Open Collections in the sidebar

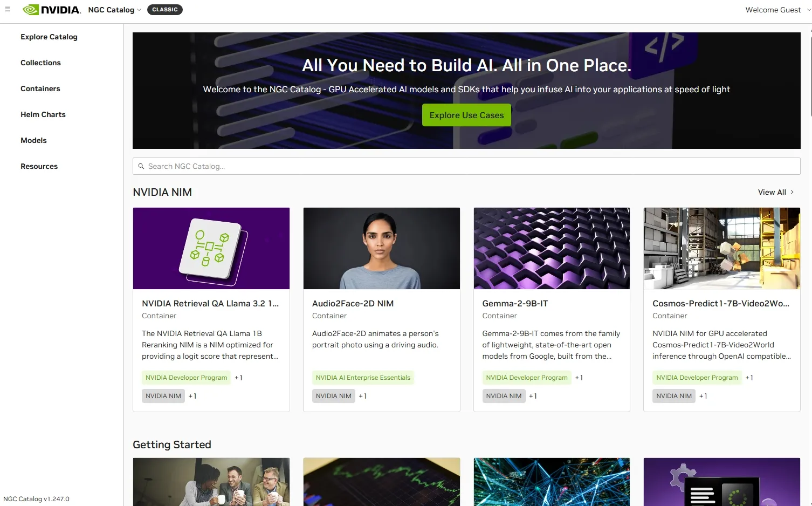tap(40, 63)
